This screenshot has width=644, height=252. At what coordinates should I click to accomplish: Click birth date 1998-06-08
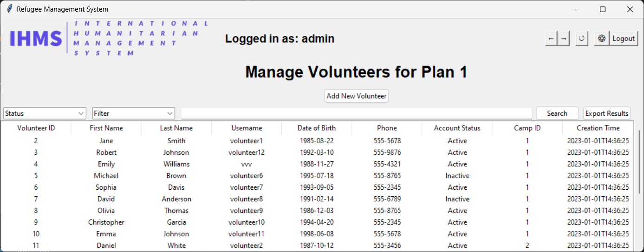(x=317, y=234)
